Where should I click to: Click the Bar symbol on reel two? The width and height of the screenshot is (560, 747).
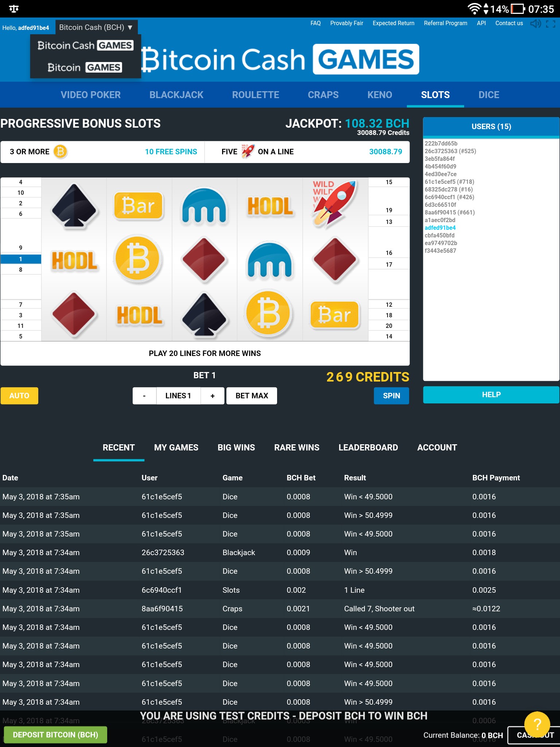(x=138, y=205)
